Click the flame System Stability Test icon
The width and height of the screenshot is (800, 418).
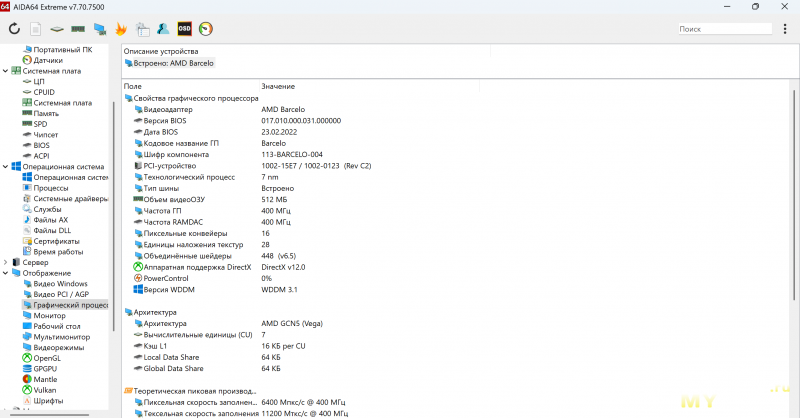point(120,29)
